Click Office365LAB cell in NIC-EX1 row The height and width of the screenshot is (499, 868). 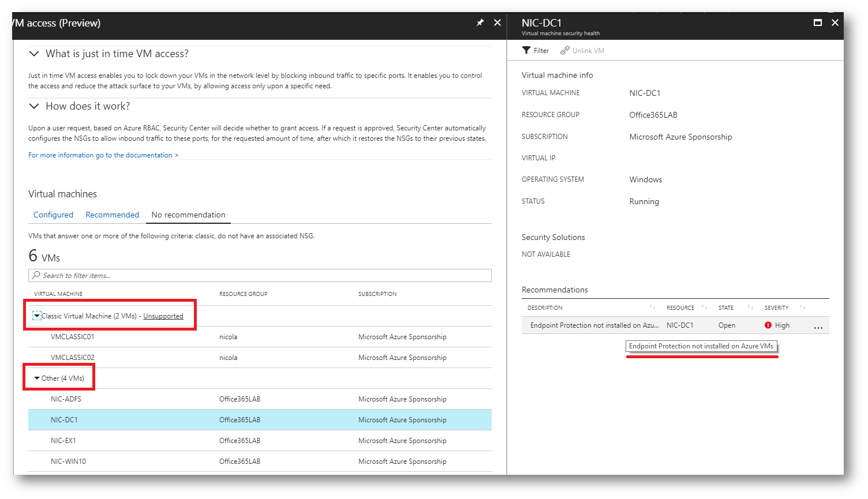pyautogui.click(x=240, y=441)
